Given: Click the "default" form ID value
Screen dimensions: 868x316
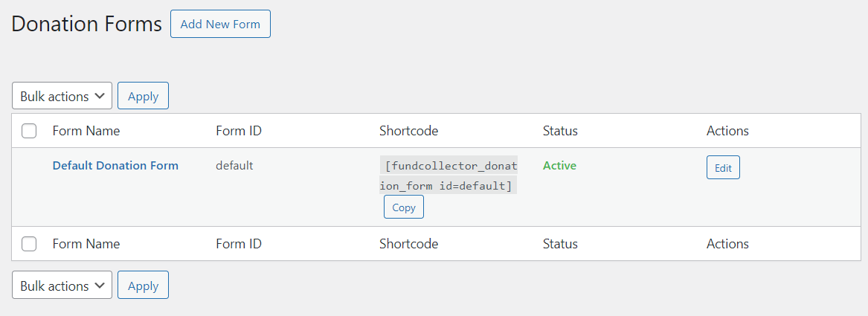Looking at the screenshot, I should pyautogui.click(x=234, y=165).
